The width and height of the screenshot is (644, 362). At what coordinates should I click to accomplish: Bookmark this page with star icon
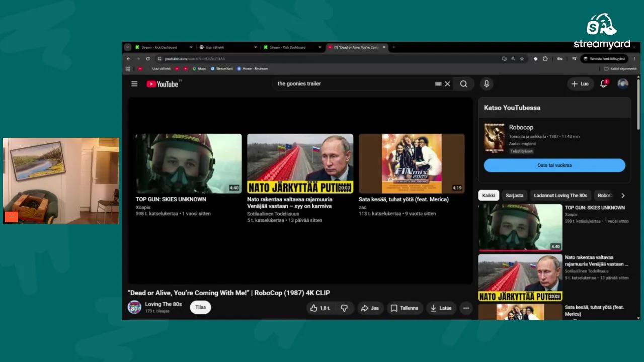tap(522, 59)
